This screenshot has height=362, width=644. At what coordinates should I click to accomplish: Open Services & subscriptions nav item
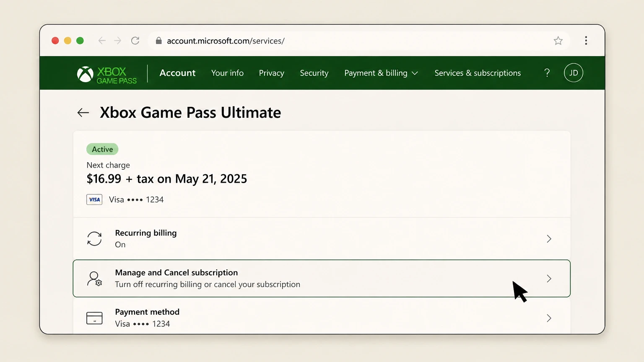[x=478, y=73]
